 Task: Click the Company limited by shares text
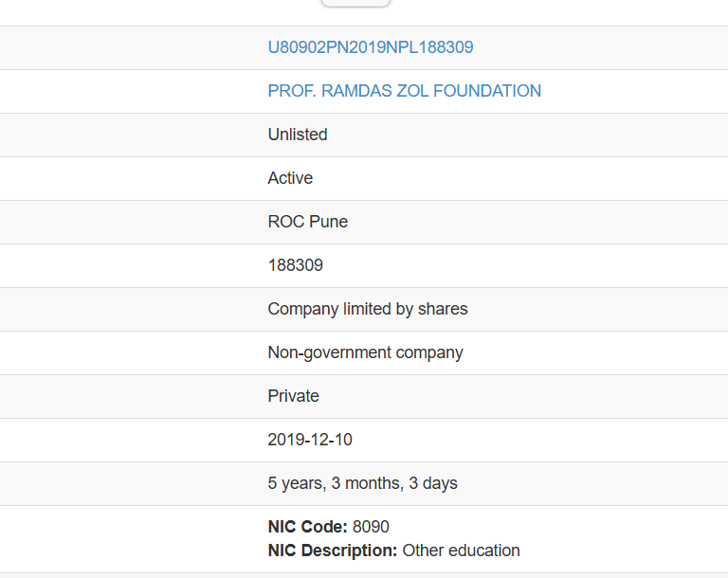(368, 309)
